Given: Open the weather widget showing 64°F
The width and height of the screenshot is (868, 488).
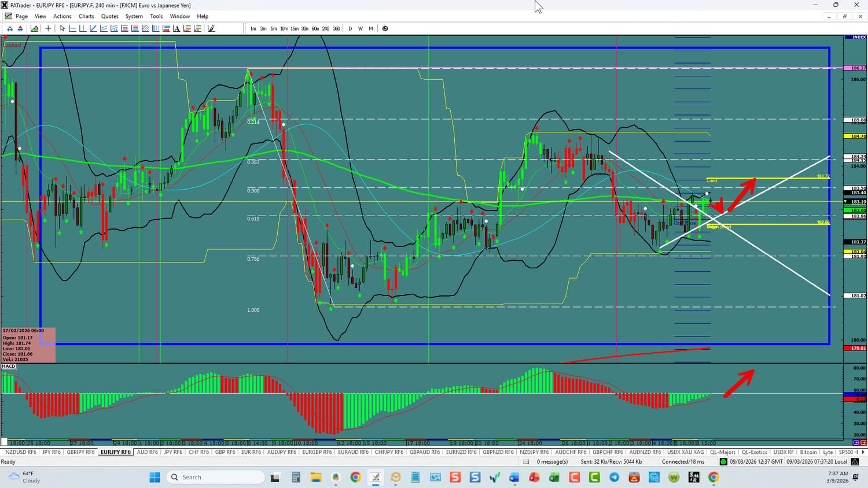Looking at the screenshot, I should 24,477.
